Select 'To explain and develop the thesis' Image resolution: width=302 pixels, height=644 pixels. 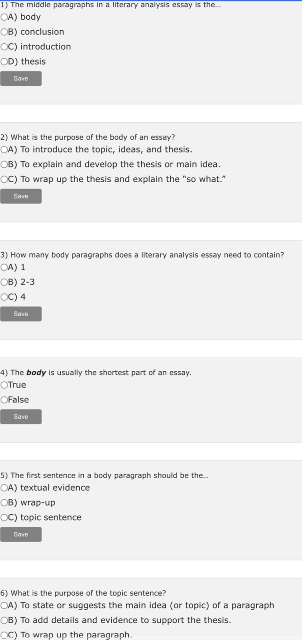(4, 165)
